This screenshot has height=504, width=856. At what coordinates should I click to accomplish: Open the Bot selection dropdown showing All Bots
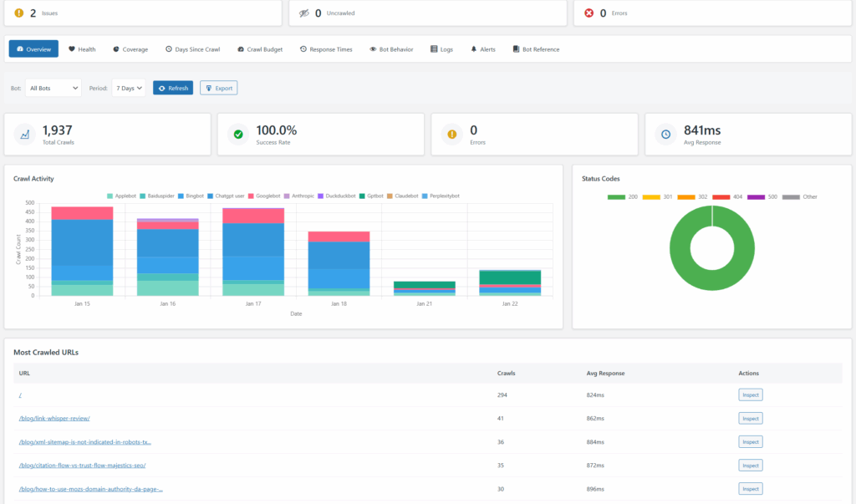53,86
